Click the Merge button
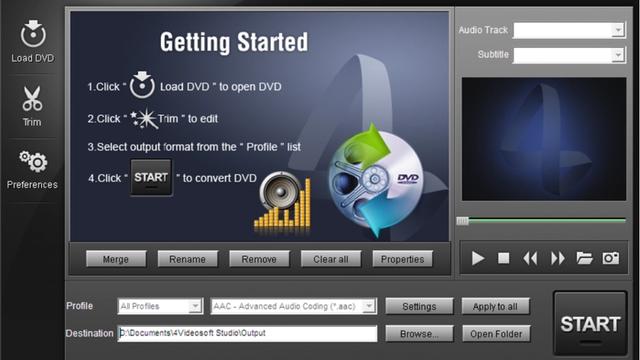 [116, 259]
